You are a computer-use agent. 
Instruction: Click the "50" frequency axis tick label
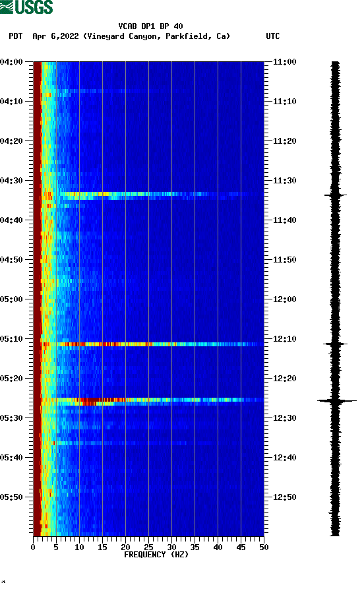pyautogui.click(x=264, y=547)
